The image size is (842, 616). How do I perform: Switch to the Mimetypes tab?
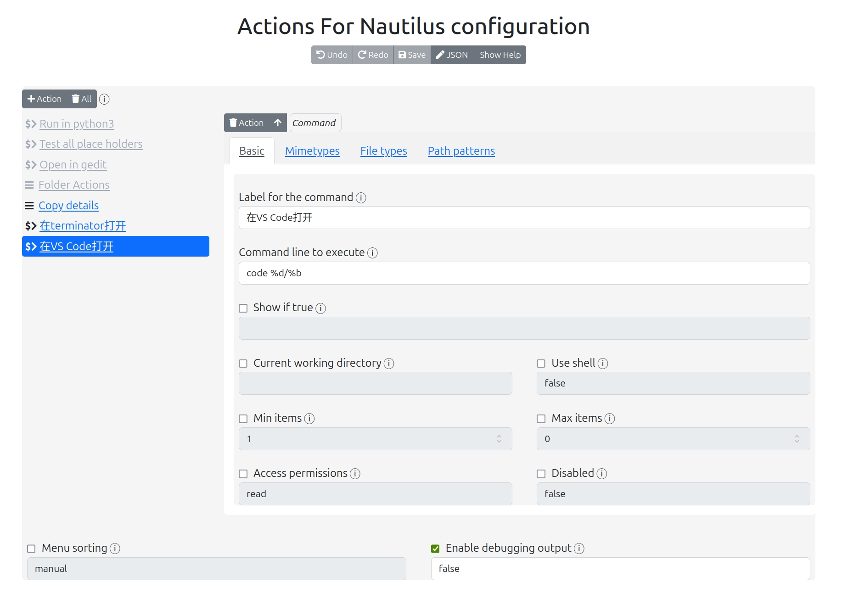312,151
